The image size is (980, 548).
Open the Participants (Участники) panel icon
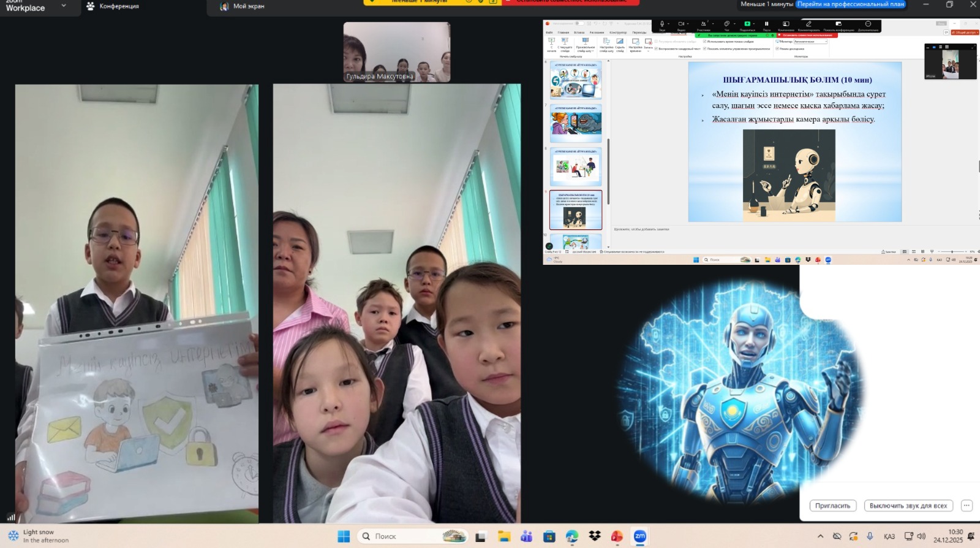[x=703, y=24]
